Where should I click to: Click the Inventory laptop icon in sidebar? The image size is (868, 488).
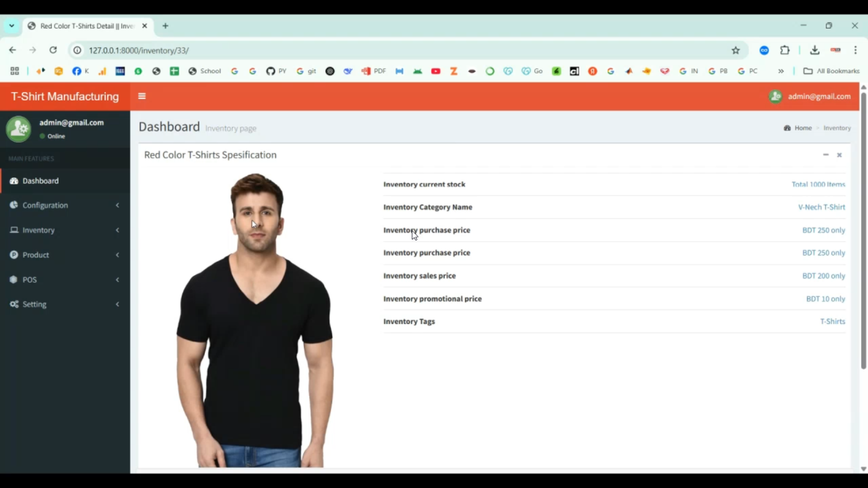[14, 230]
